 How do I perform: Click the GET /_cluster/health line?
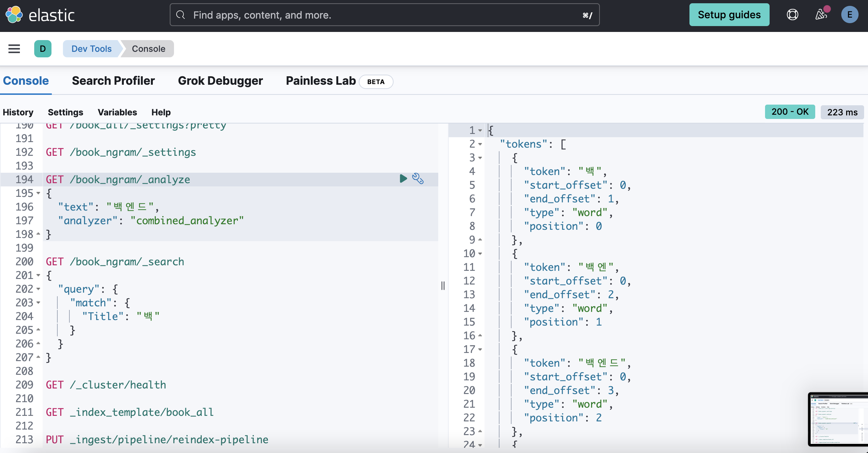106,385
